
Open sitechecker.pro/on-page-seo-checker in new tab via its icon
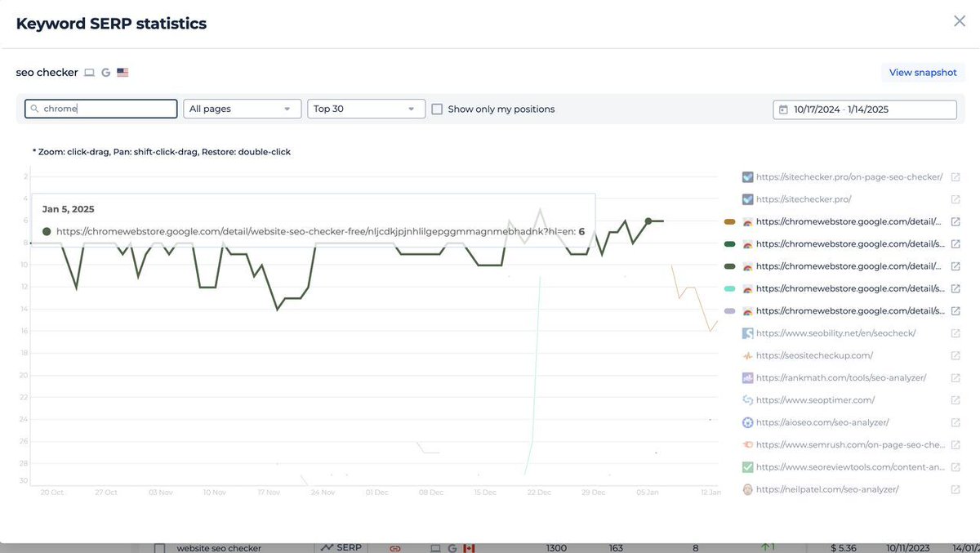point(955,176)
